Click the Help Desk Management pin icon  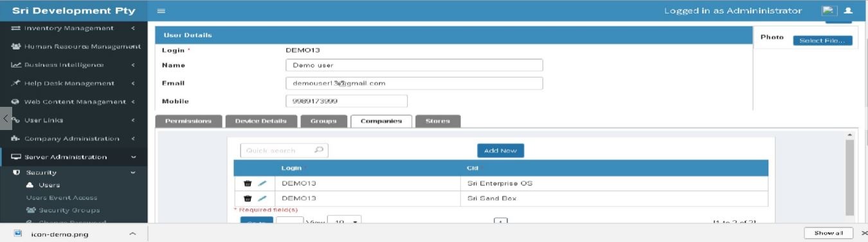click(x=15, y=83)
